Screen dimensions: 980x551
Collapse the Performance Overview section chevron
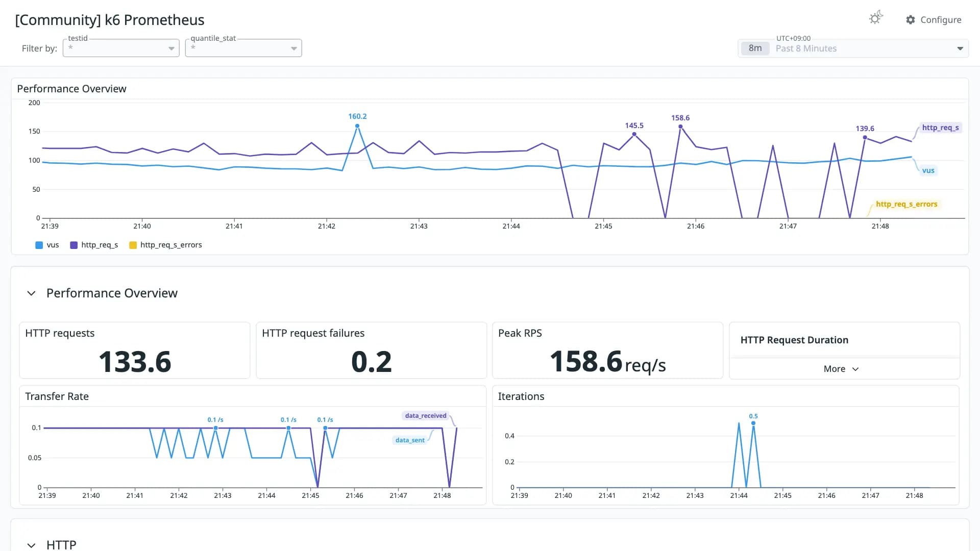[x=31, y=293]
